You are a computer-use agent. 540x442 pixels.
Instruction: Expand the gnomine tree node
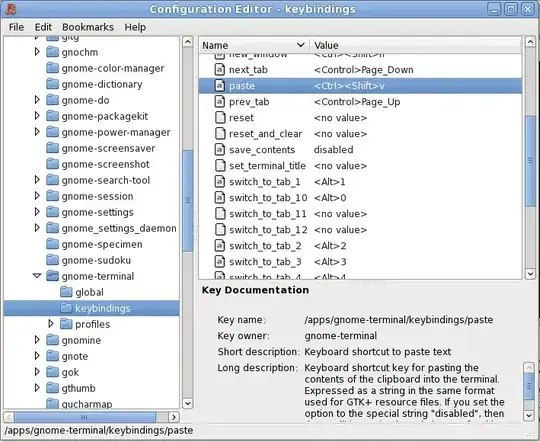37,340
